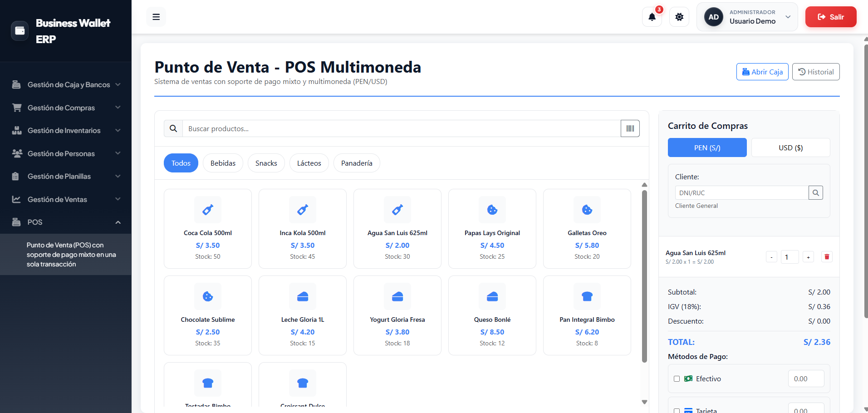
Task: Select the Bebidas category filter
Action: tap(223, 163)
